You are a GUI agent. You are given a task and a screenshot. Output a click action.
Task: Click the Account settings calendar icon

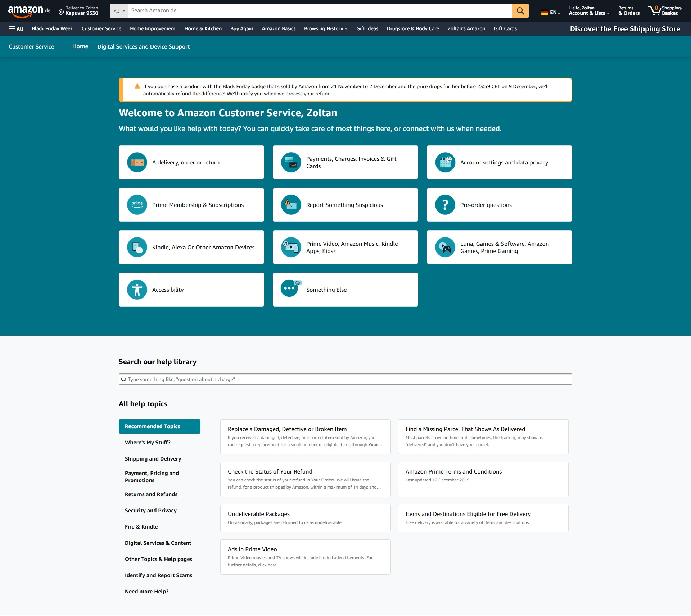pos(445,162)
